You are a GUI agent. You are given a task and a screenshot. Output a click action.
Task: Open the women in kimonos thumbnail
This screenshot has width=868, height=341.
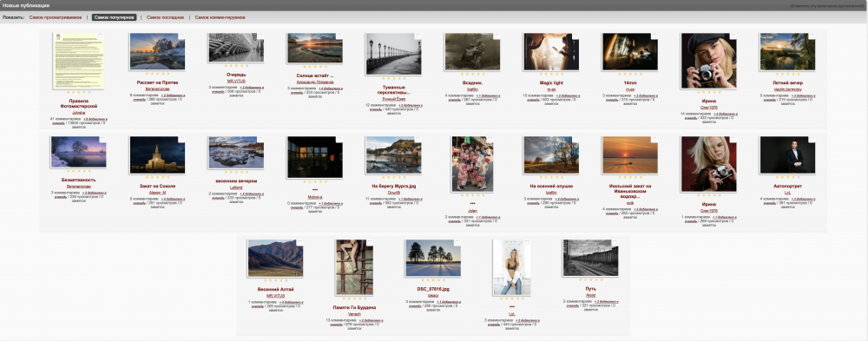[472, 164]
